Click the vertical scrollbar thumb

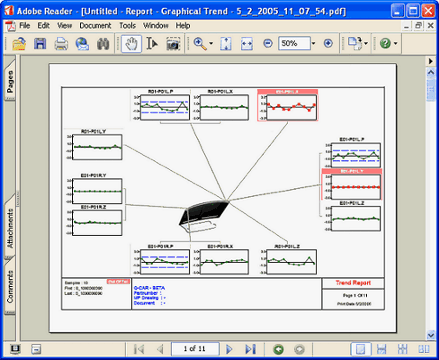431,89
